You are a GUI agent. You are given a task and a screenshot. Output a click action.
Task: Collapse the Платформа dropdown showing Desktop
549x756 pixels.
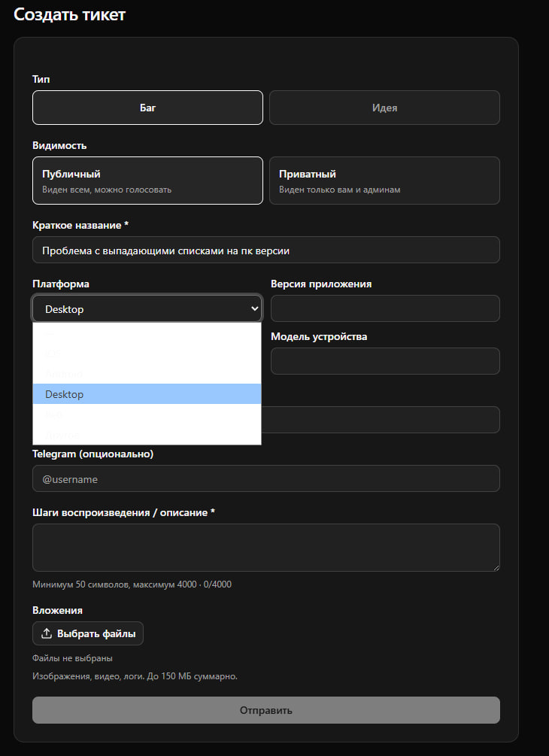pyautogui.click(x=147, y=308)
